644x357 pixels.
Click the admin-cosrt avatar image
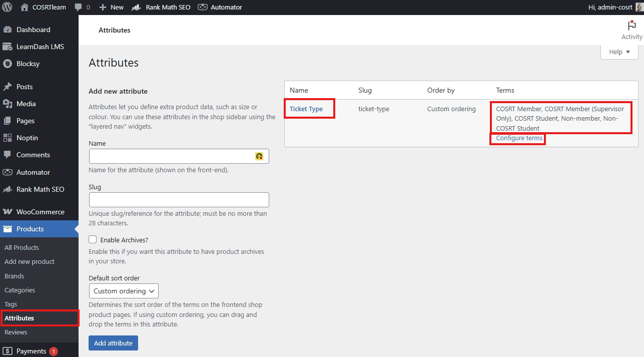tap(639, 7)
